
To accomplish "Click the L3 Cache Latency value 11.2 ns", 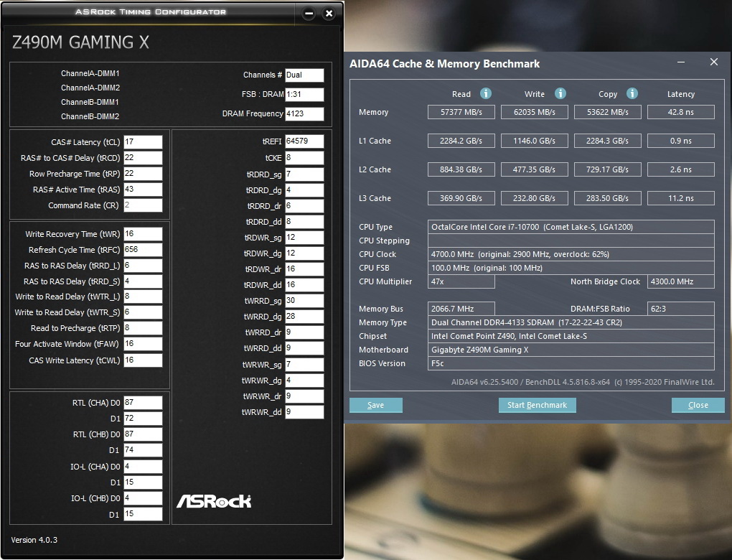I will coord(680,198).
